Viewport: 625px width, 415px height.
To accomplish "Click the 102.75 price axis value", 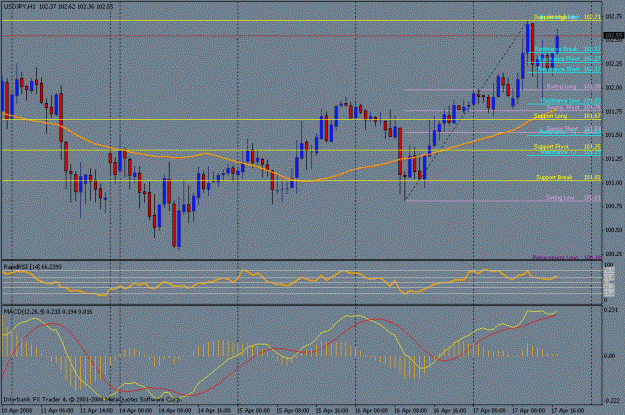I will click(614, 16).
